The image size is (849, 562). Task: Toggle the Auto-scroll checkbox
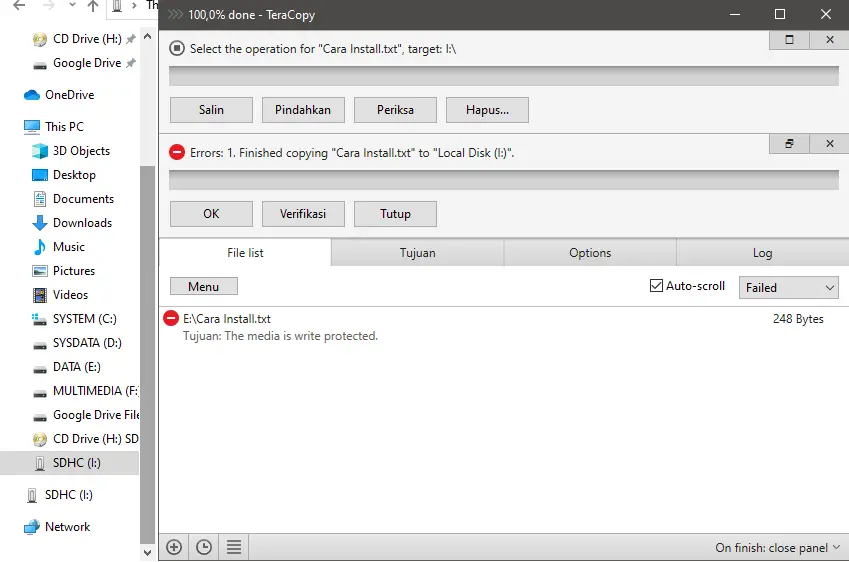coord(656,286)
